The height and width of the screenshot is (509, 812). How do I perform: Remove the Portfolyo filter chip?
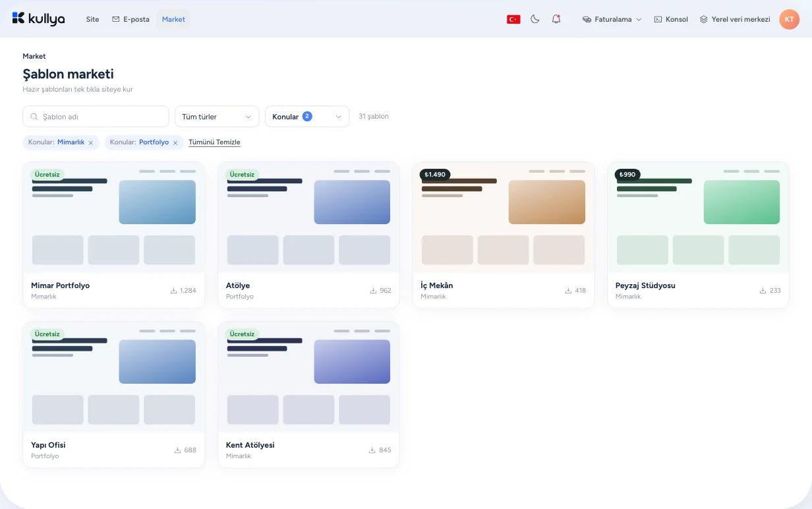click(x=175, y=142)
